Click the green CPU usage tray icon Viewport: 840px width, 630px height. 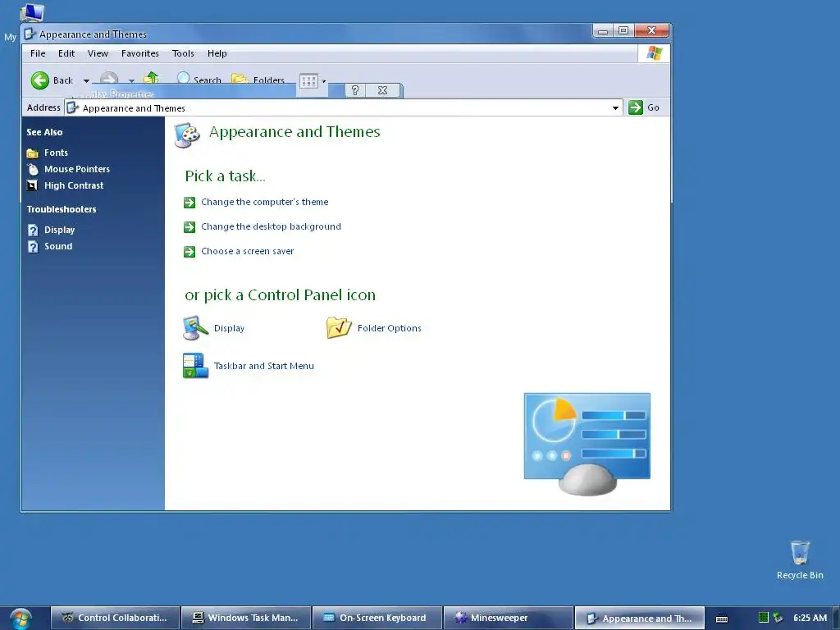764,618
